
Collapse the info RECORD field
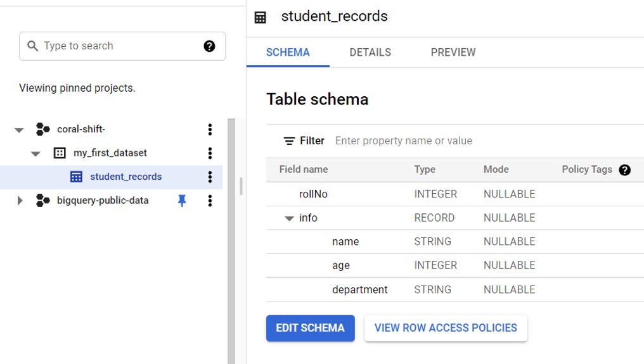[x=289, y=218]
